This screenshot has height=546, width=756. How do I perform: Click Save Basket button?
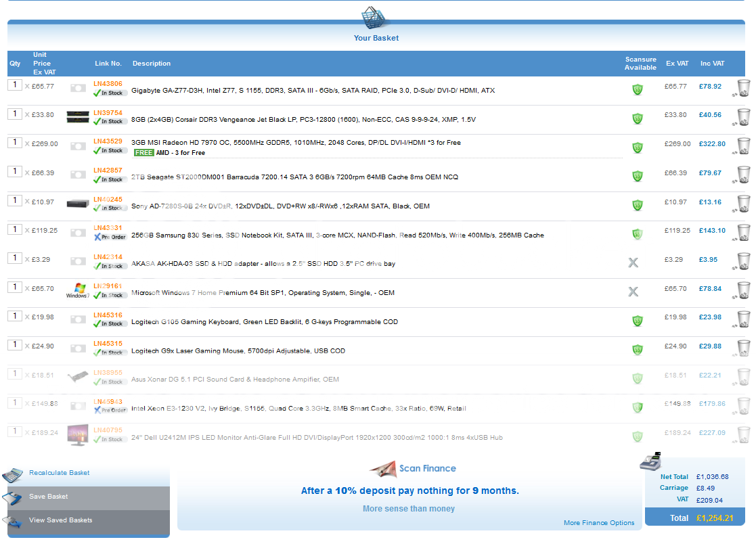49,497
